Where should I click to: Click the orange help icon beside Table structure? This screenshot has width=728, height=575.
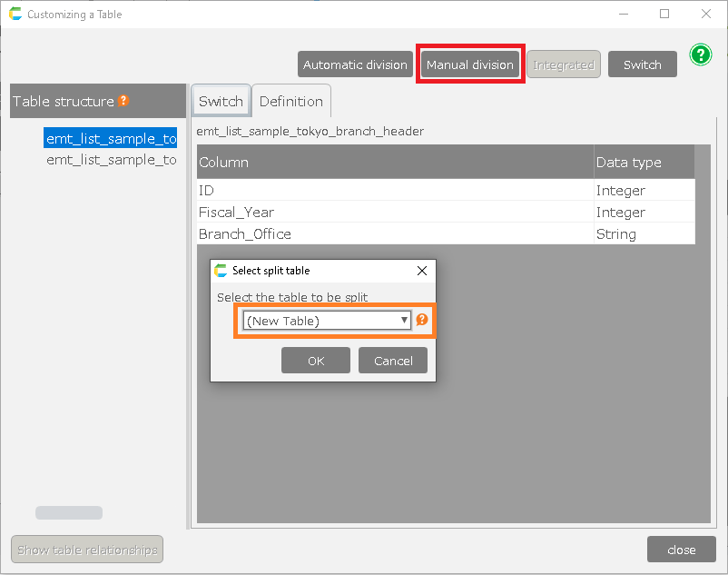pyautogui.click(x=123, y=101)
